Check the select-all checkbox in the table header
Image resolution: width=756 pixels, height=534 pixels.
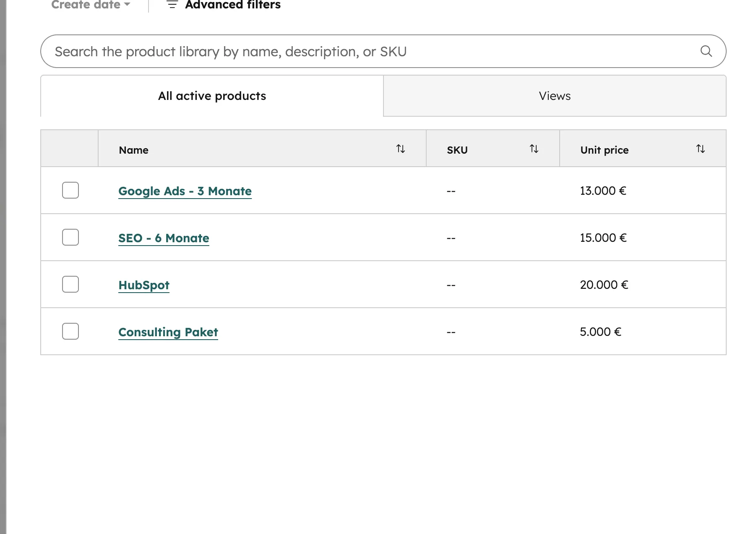pyautogui.click(x=70, y=148)
